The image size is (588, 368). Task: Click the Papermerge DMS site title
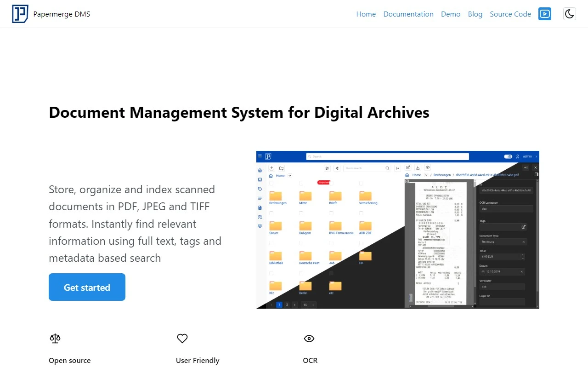tap(62, 14)
